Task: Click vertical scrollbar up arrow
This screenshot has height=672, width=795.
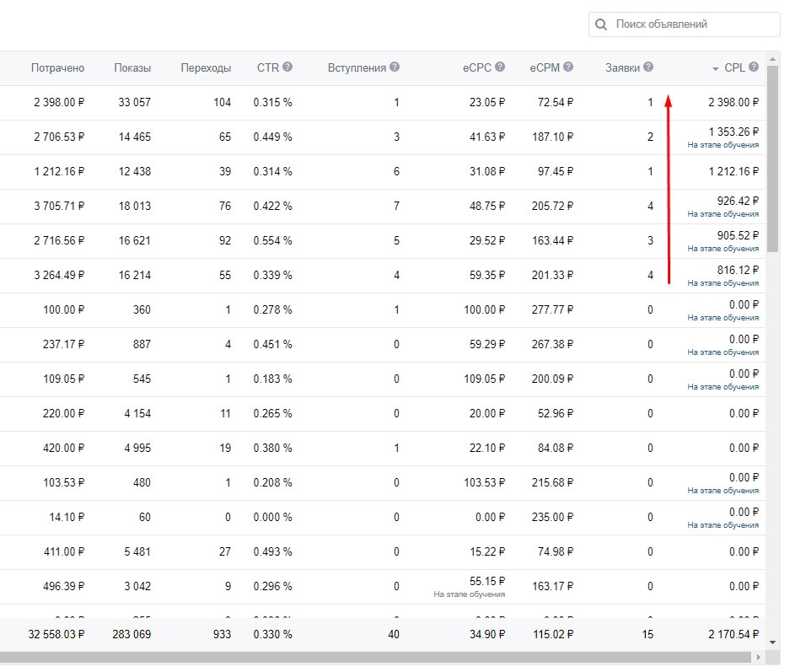Action: (773, 59)
